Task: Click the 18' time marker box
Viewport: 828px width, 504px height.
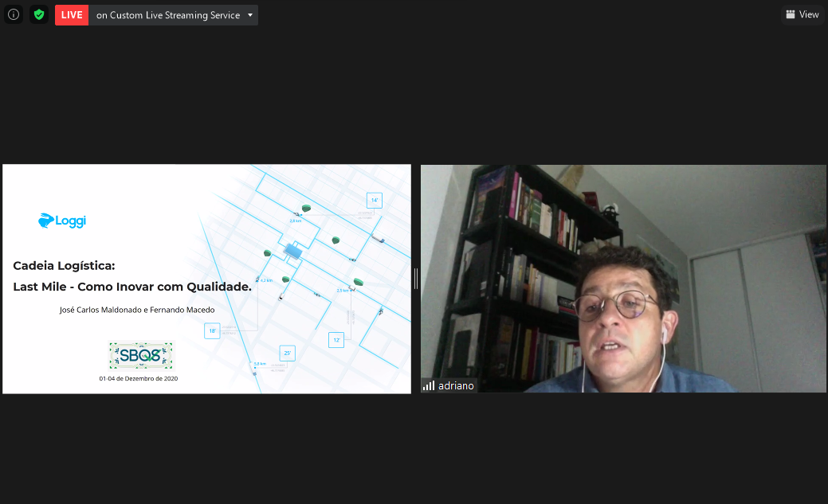Action: click(212, 330)
